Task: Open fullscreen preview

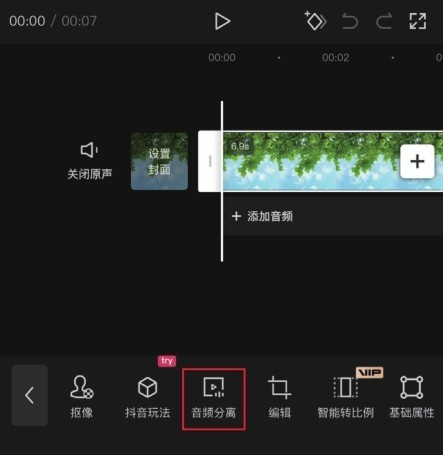Action: [x=418, y=21]
